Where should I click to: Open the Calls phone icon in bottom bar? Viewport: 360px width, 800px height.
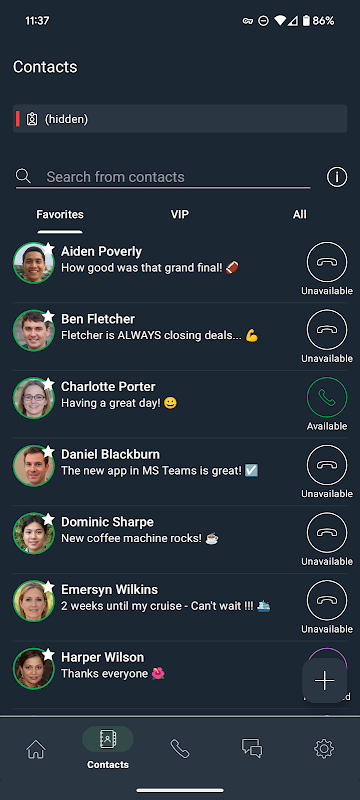click(180, 748)
